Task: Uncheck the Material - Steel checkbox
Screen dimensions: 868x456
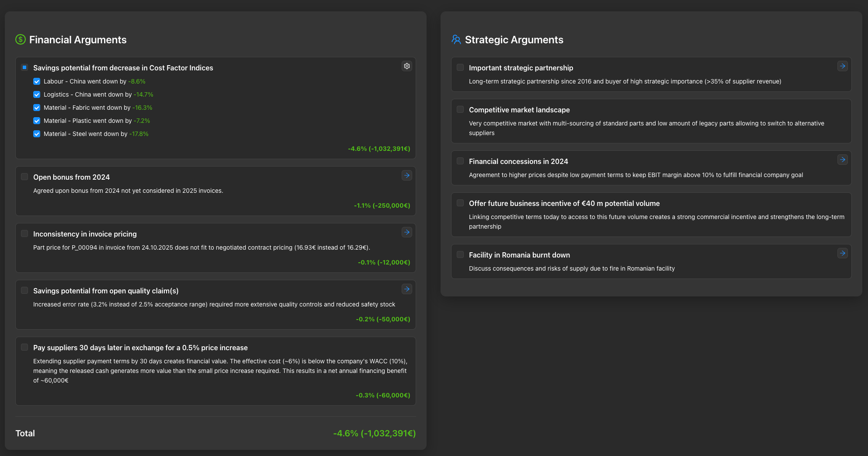Action: (37, 134)
